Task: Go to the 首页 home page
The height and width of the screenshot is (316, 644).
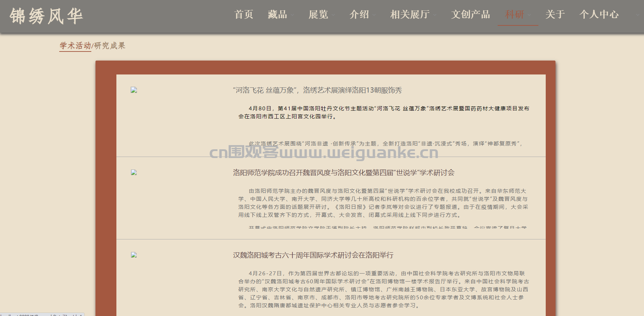Action: coord(244,15)
